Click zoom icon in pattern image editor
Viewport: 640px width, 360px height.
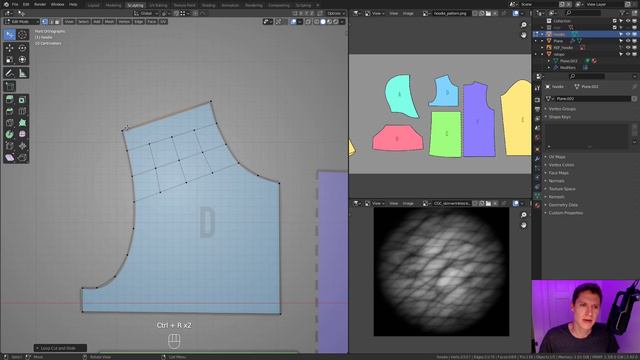(524, 25)
